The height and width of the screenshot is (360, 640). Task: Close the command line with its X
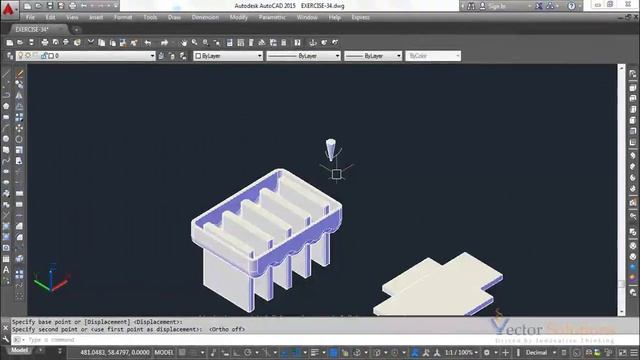coord(5,328)
